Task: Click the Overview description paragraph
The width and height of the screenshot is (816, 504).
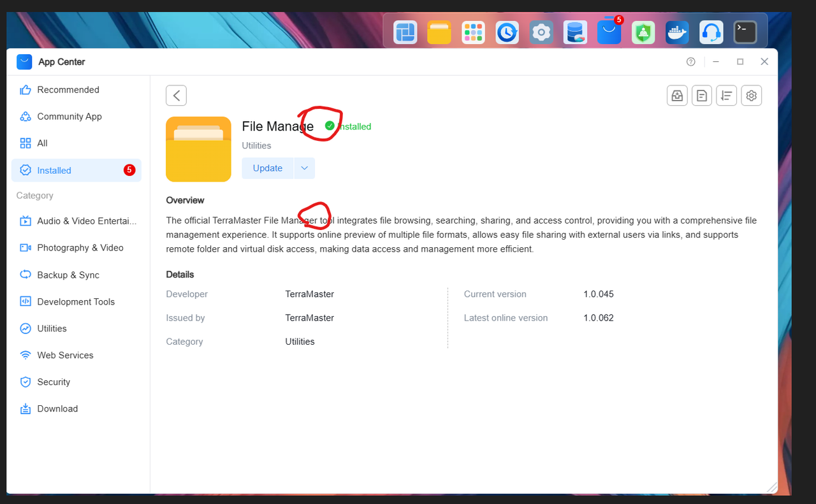Action: point(462,234)
